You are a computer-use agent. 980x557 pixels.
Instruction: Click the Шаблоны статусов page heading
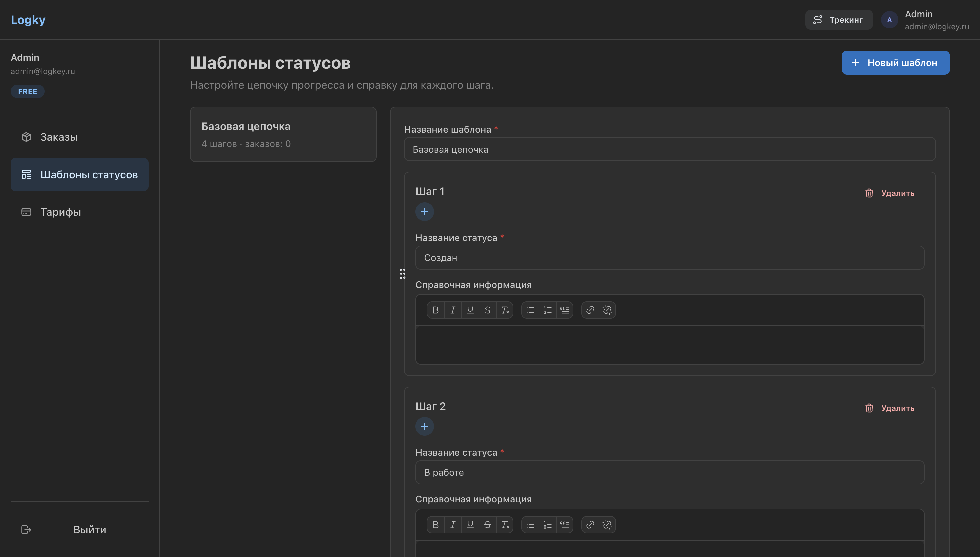pyautogui.click(x=270, y=63)
